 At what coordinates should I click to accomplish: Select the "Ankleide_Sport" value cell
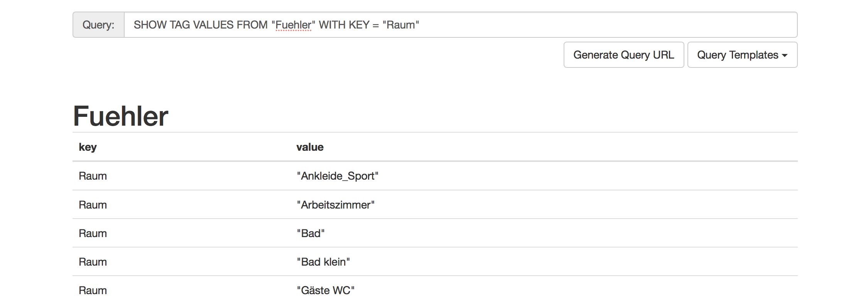[338, 176]
